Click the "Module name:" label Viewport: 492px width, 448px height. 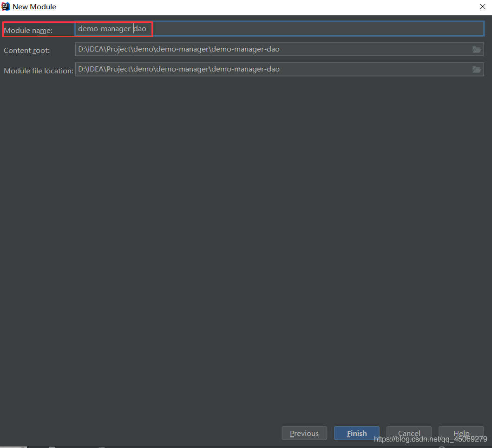coord(28,31)
